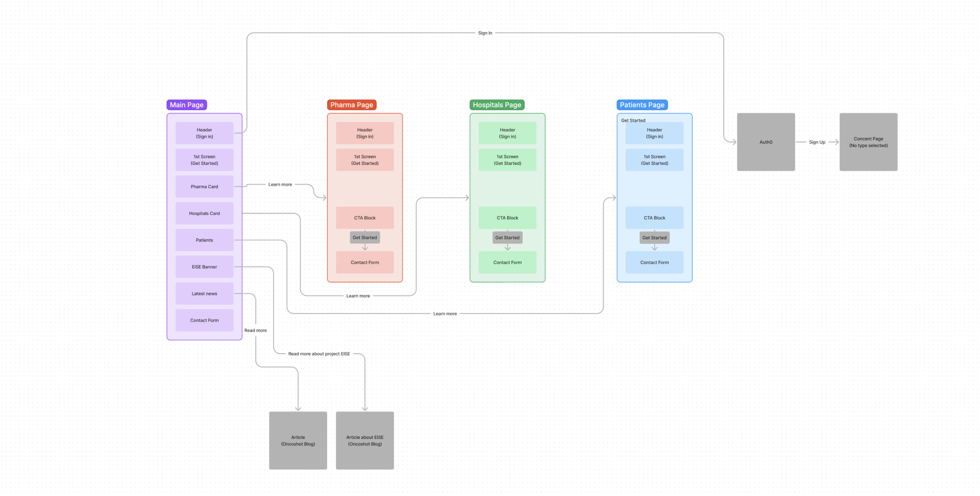This screenshot has height=496, width=980.
Task: Click the Article about EISE block
Action: click(x=365, y=440)
